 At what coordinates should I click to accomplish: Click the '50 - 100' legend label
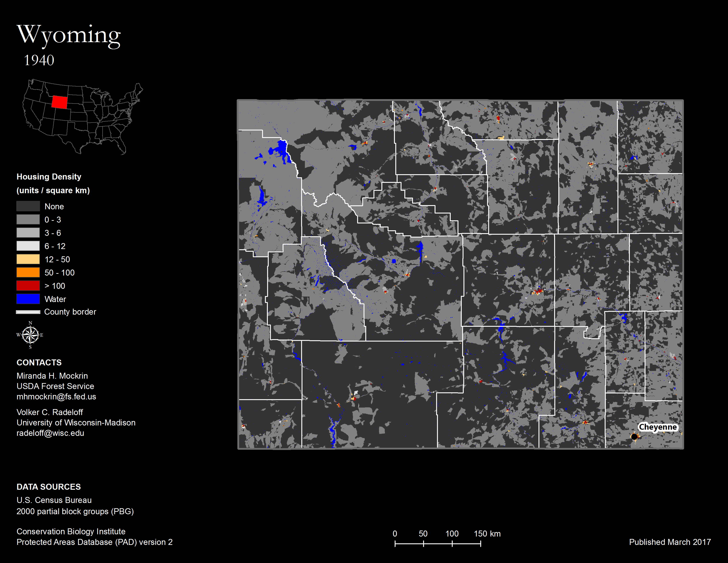[x=60, y=273]
